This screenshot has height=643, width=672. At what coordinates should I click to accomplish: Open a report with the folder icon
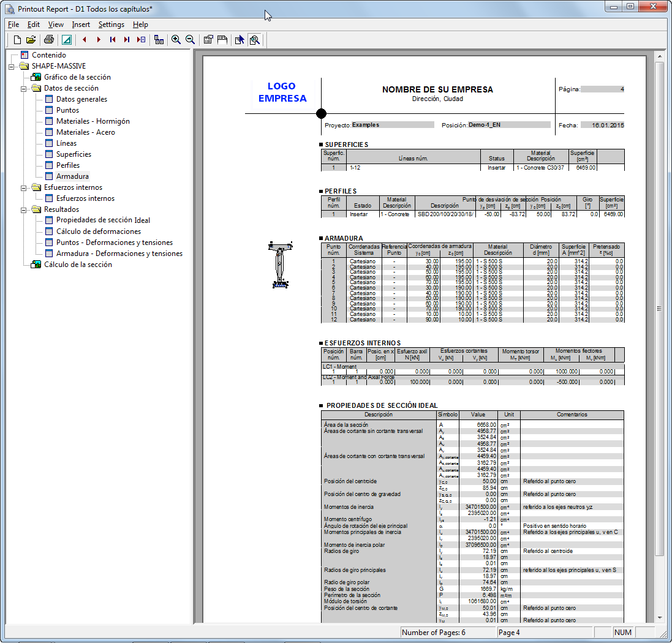point(31,40)
